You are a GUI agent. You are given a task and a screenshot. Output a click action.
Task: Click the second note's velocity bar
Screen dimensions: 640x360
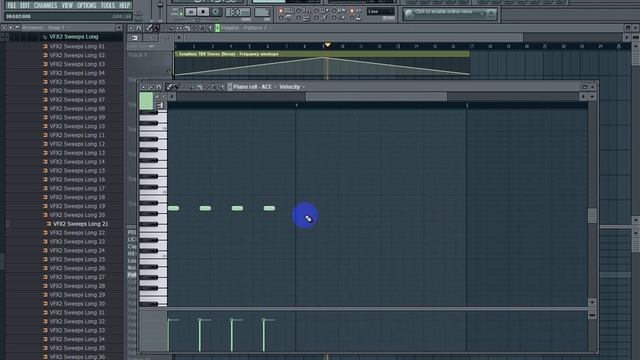[200, 335]
